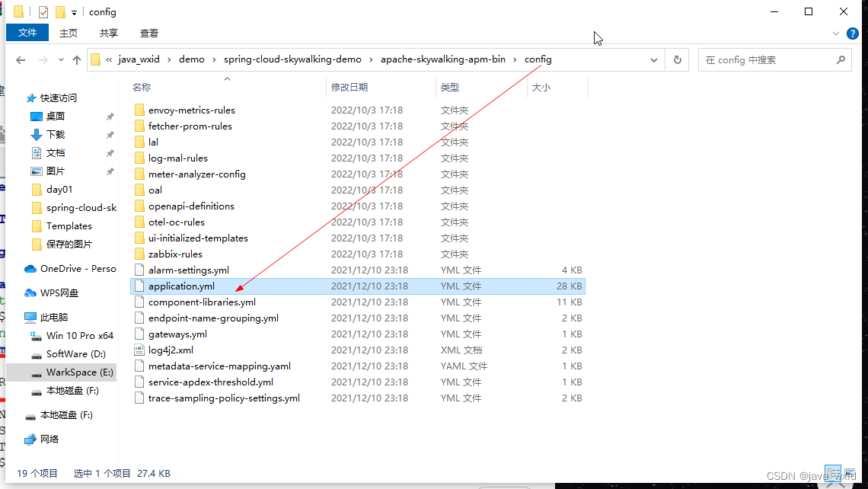Open 文档 in quick access
This screenshot has height=489, width=868.
pos(56,153)
